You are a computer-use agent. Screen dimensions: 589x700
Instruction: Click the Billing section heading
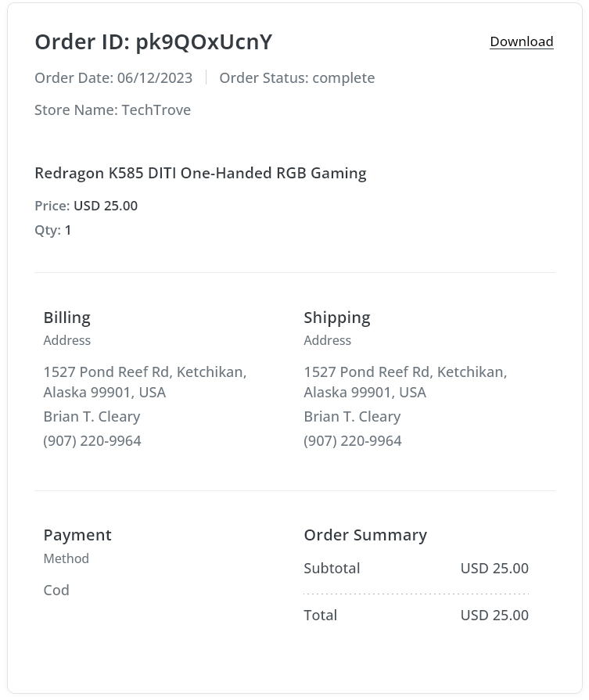[x=67, y=318]
